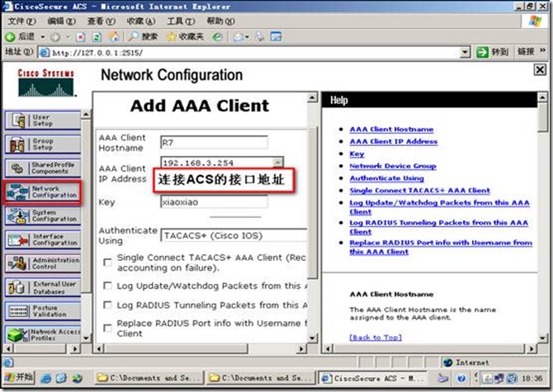
Task: Open Shared Profile Components section
Action: [x=43, y=168]
